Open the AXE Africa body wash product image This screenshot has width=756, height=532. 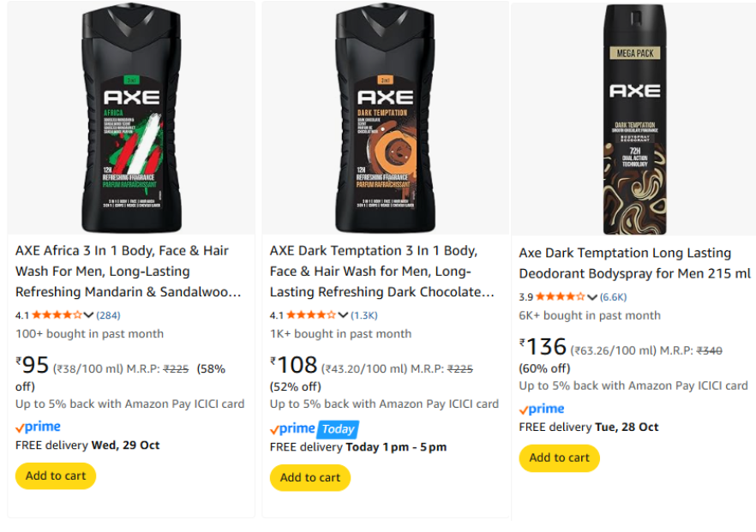coord(130,120)
